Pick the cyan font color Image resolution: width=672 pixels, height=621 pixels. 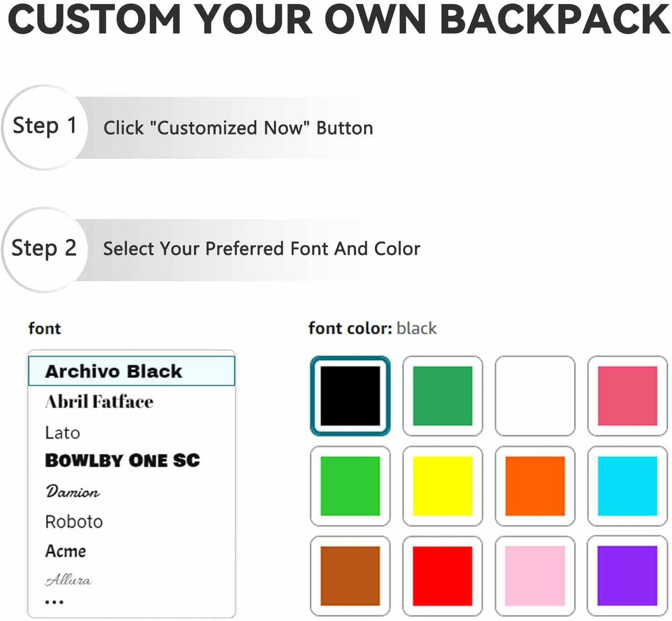point(627,486)
